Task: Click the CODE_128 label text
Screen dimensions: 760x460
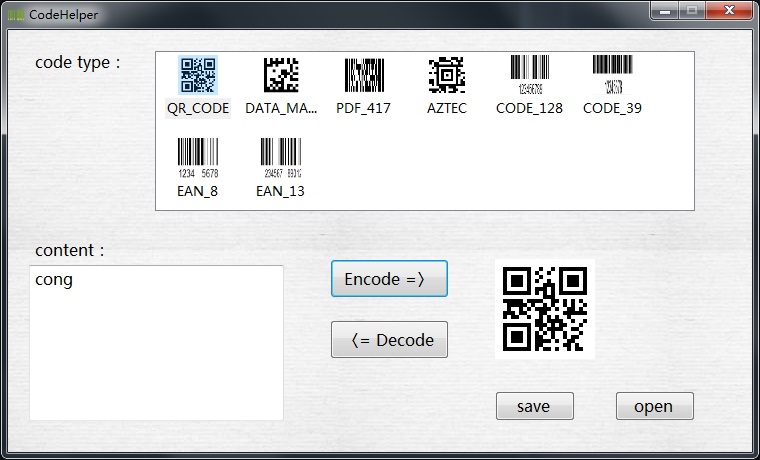Action: (529, 108)
